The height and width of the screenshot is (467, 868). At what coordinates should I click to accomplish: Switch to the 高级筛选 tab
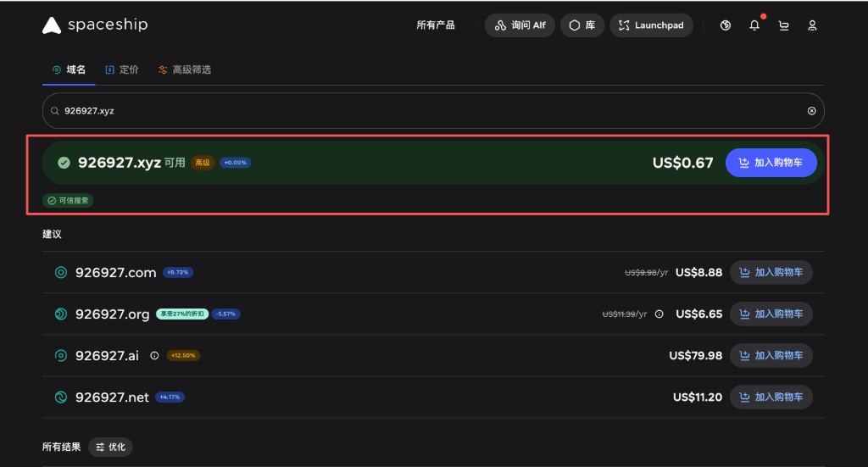tap(184, 69)
